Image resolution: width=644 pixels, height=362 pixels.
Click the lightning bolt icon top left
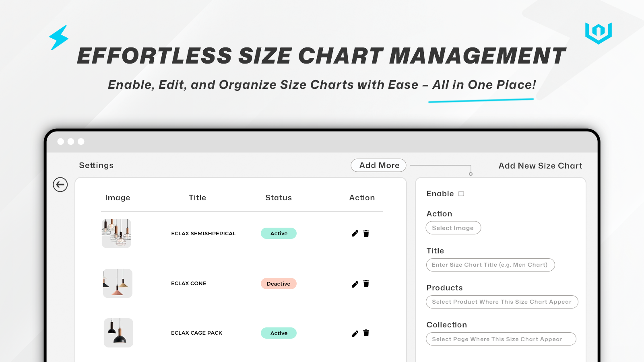tap(58, 37)
